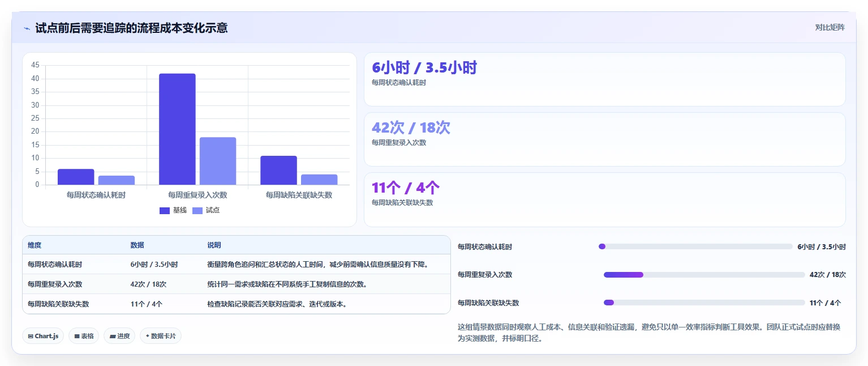
Task: Click the pilot bar for 每周重复录入次数
Action: [218, 161]
